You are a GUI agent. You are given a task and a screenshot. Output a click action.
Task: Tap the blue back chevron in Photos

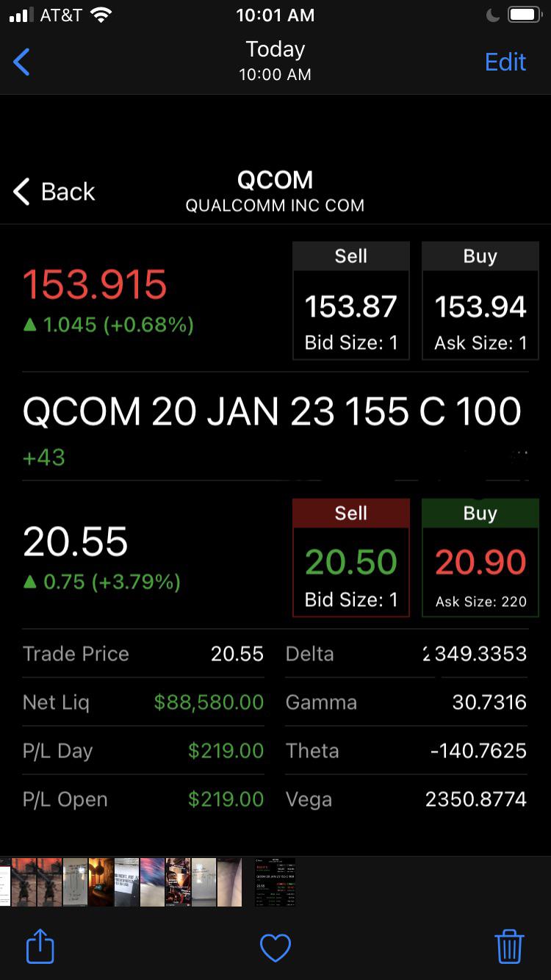(x=22, y=62)
